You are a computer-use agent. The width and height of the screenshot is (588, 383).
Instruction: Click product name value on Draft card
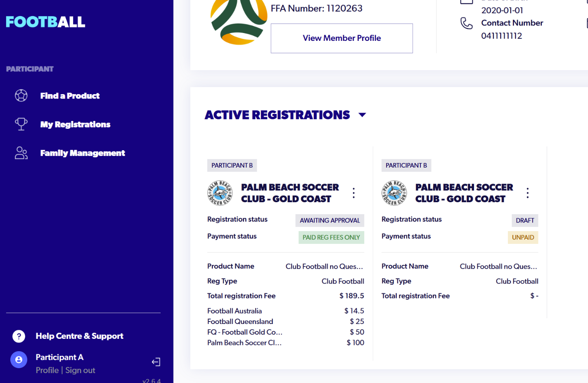pos(498,267)
